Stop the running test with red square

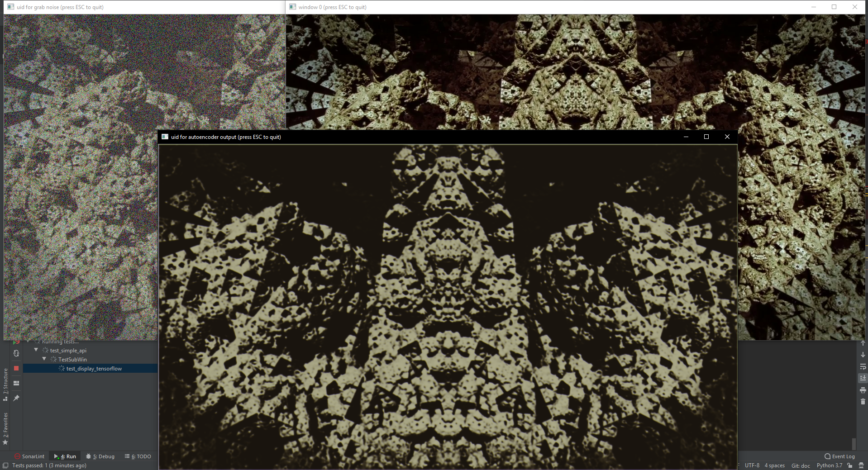point(16,368)
